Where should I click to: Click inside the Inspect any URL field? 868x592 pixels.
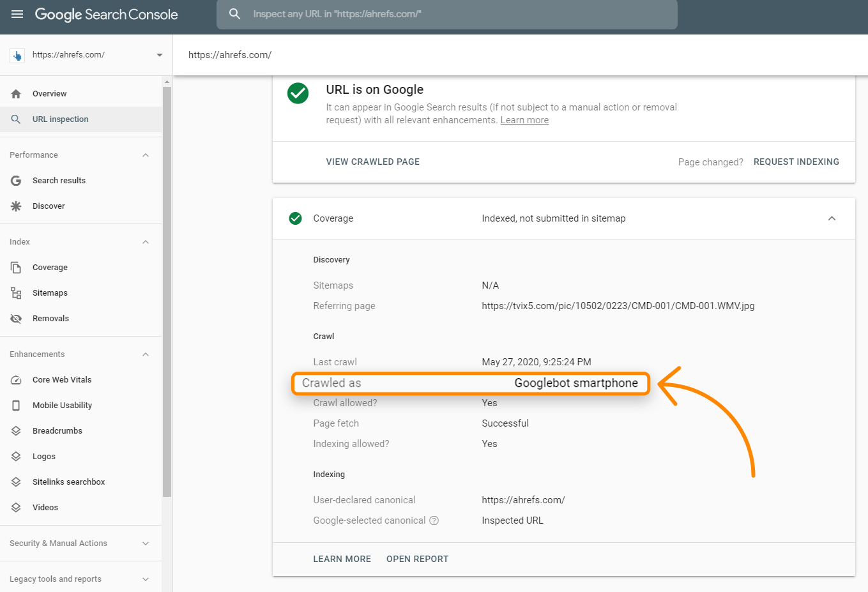point(447,15)
